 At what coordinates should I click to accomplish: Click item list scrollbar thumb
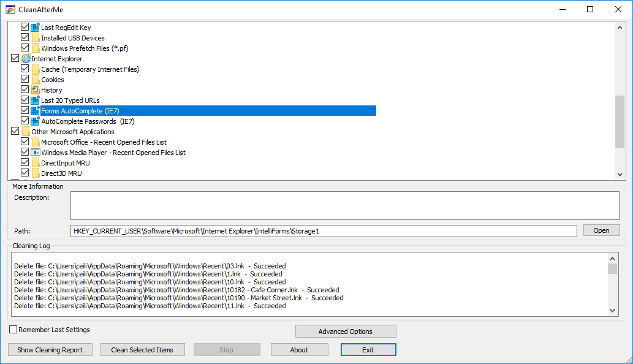pyautogui.click(x=620, y=122)
